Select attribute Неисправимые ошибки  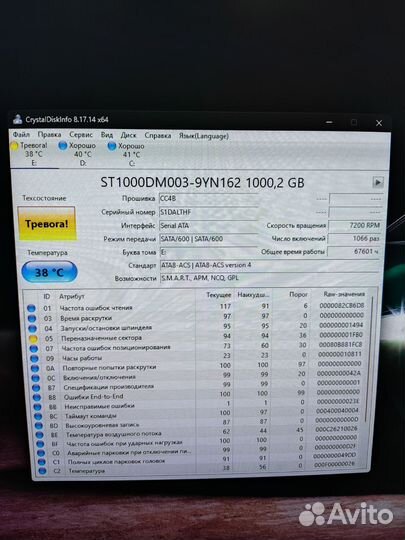[197, 405]
